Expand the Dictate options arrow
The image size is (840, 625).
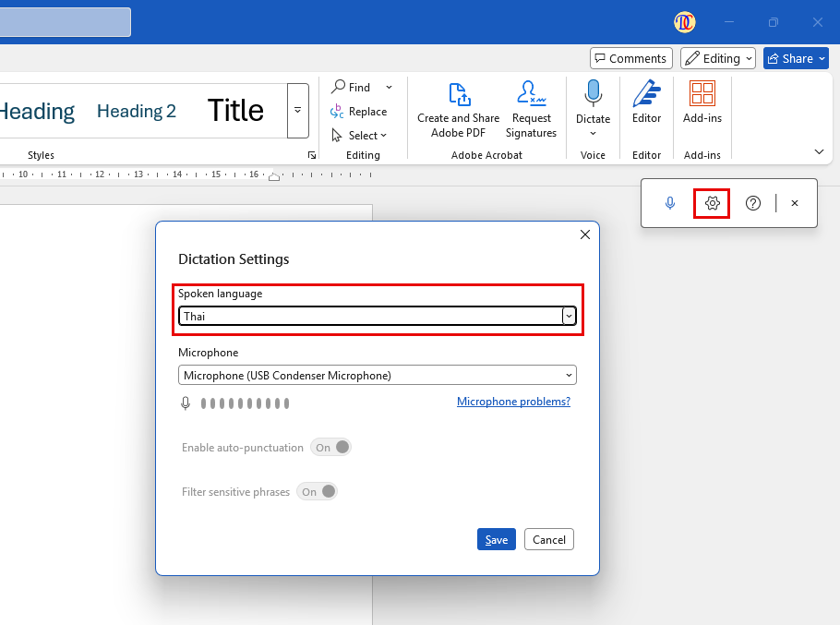pyautogui.click(x=593, y=133)
